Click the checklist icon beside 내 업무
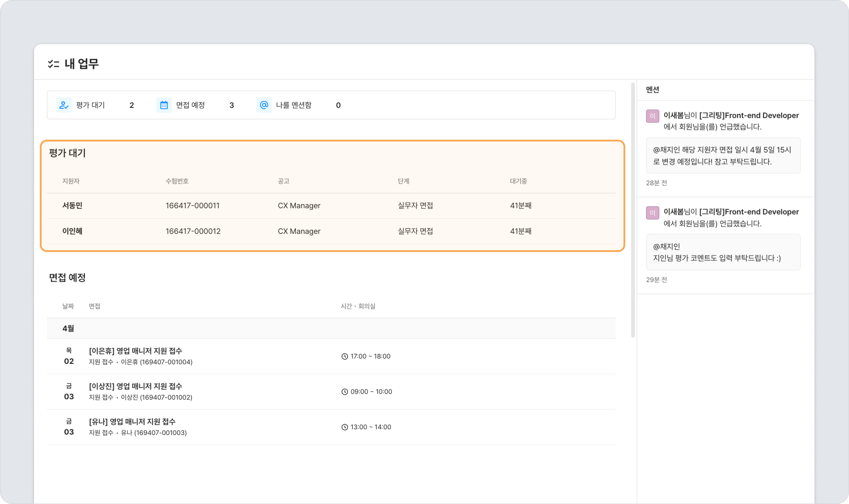 click(x=53, y=64)
